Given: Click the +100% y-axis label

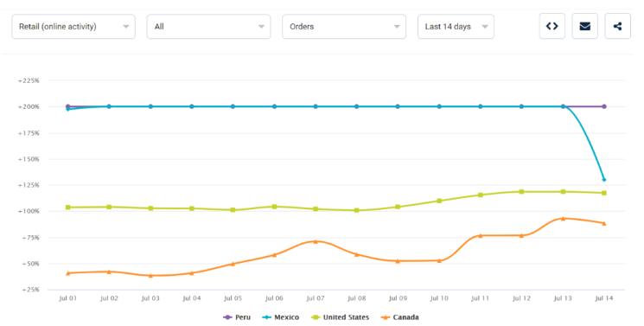Looking at the screenshot, I should pos(29,211).
